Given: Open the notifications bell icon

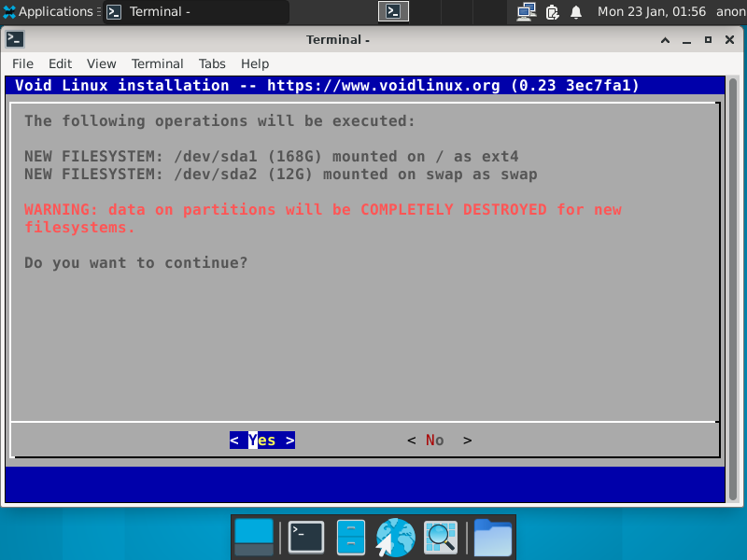Looking at the screenshot, I should 576,12.
